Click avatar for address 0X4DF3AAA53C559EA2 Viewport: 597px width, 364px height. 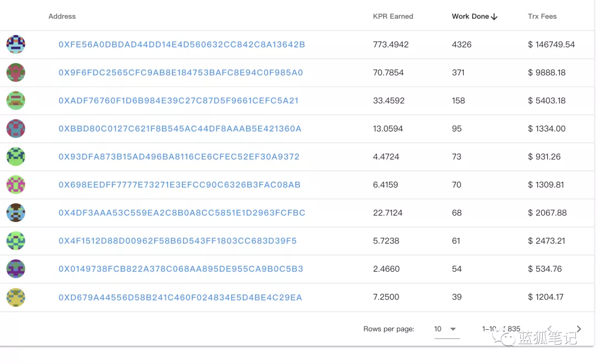pos(16,213)
